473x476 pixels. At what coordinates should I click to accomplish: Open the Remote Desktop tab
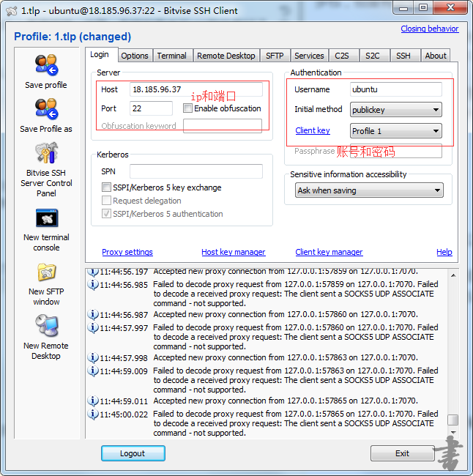(226, 56)
